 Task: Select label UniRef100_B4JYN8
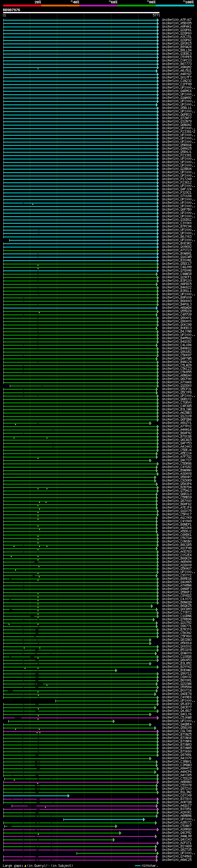click(x=176, y=332)
